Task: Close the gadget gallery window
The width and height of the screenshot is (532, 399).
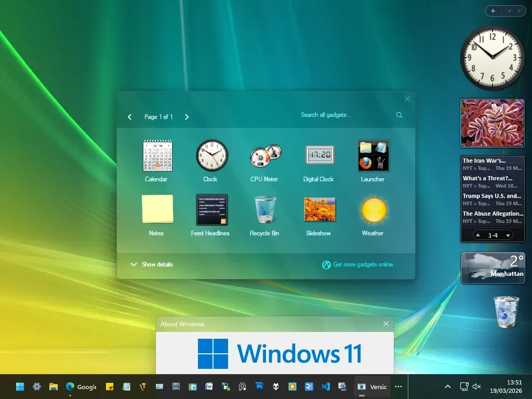Action: [407, 99]
